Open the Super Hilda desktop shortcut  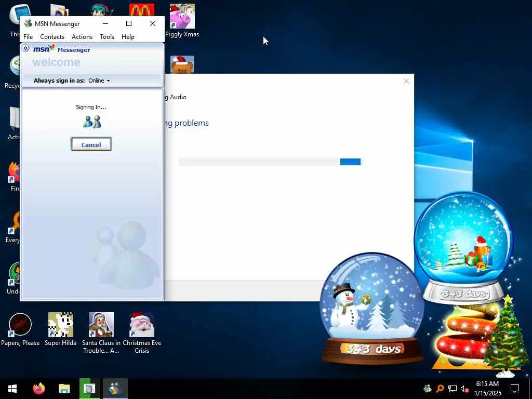coord(60,329)
